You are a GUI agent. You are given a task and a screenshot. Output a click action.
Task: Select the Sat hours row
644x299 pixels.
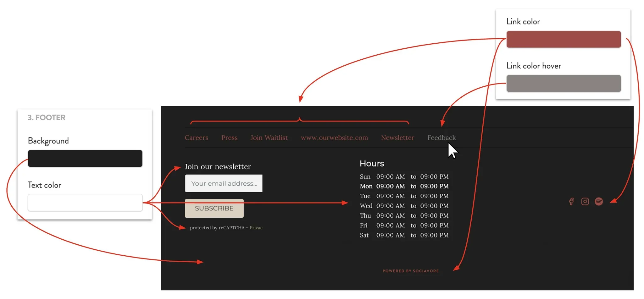coord(404,235)
